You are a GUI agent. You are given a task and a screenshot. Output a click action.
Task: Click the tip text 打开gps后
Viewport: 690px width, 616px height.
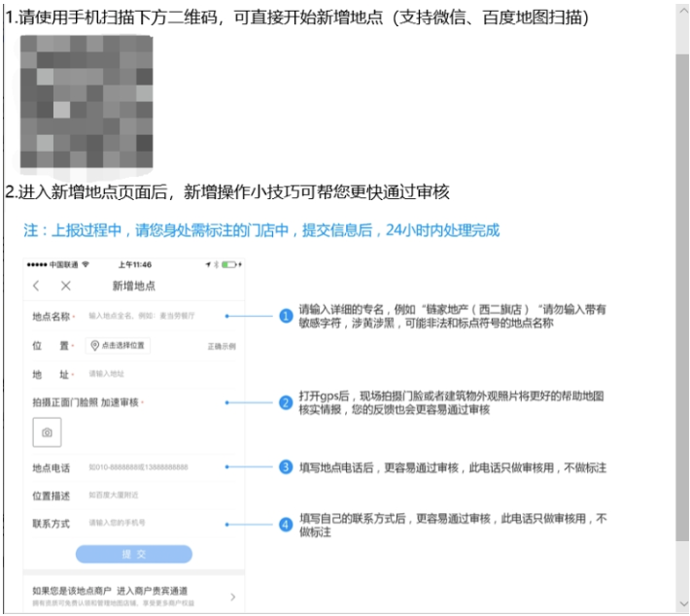[452, 402]
